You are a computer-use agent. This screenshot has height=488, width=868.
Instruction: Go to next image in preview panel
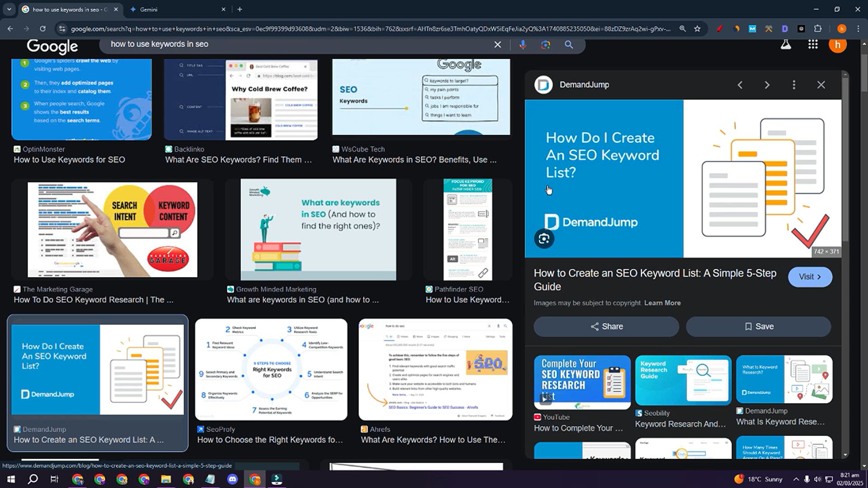click(x=767, y=85)
